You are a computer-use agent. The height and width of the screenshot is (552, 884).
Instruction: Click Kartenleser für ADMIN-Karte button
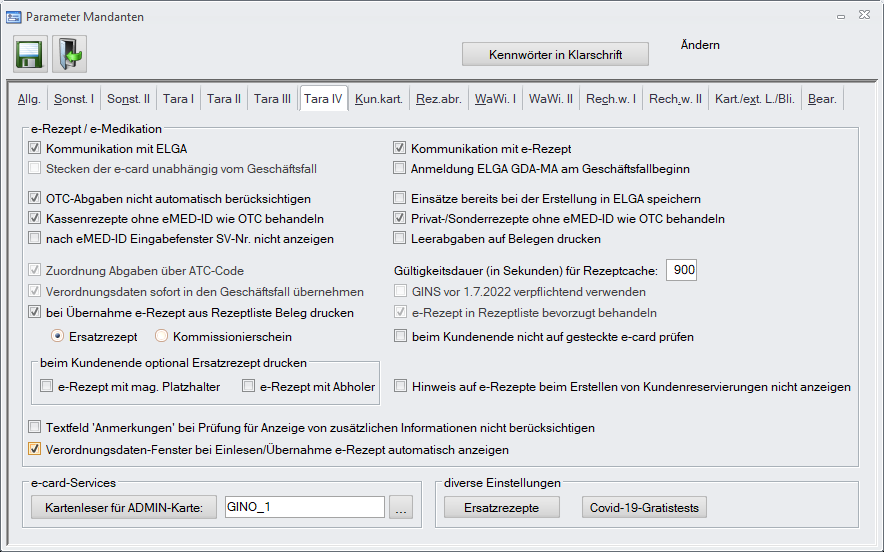tap(124, 508)
